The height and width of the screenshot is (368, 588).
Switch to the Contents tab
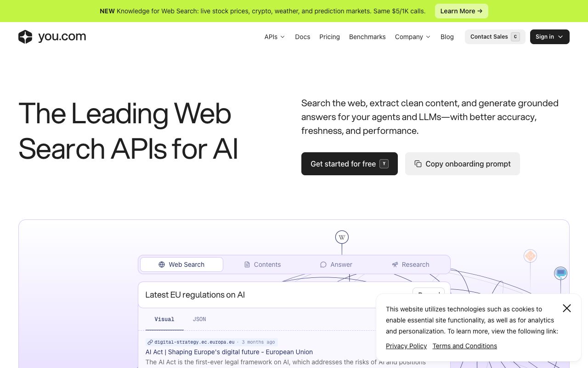pyautogui.click(x=262, y=264)
